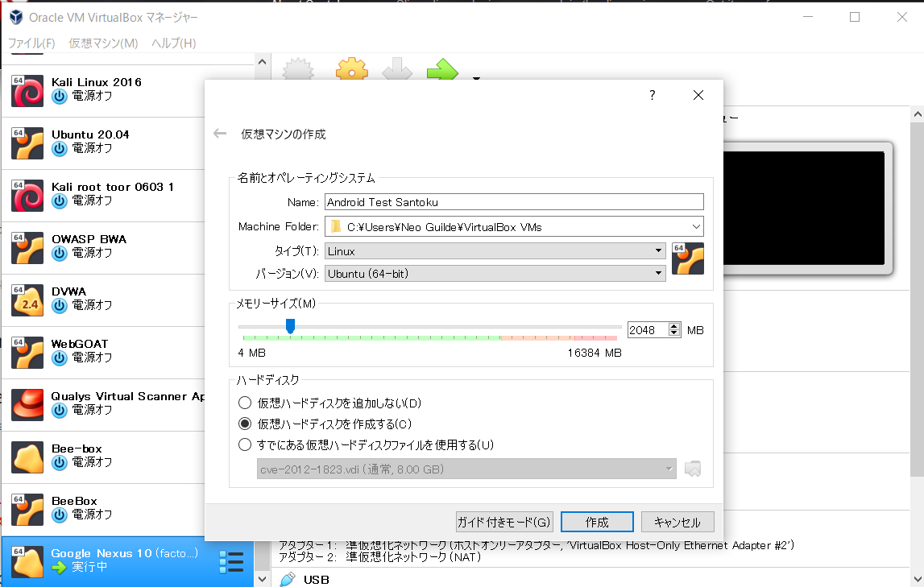Open the ファイル(F) menu

[x=31, y=43]
